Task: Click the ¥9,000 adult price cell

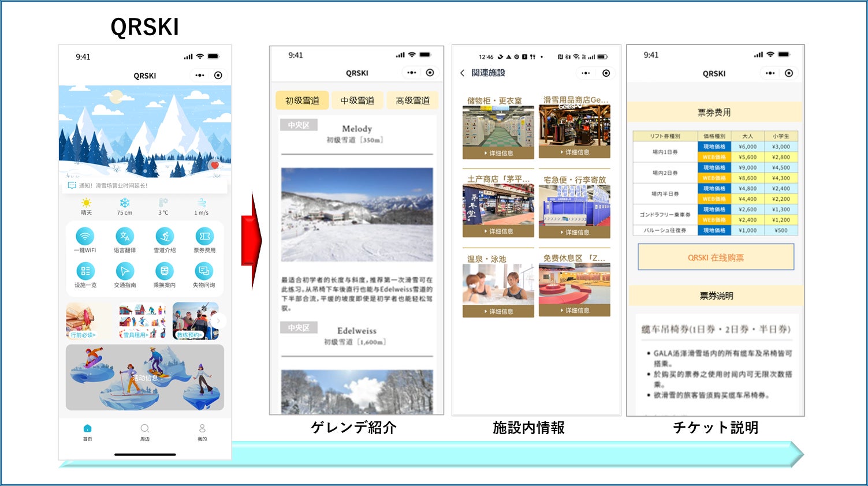Action: 747,167
